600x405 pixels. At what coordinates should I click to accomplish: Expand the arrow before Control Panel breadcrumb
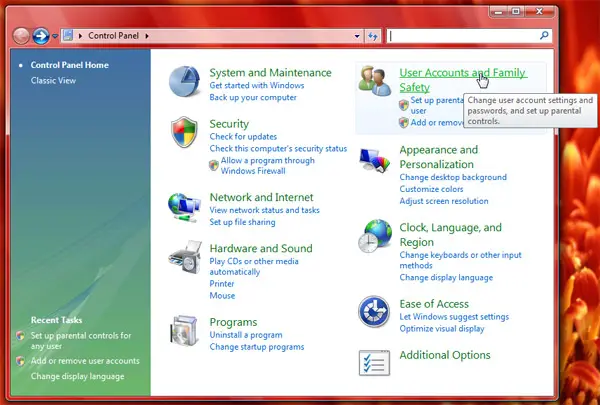80,36
